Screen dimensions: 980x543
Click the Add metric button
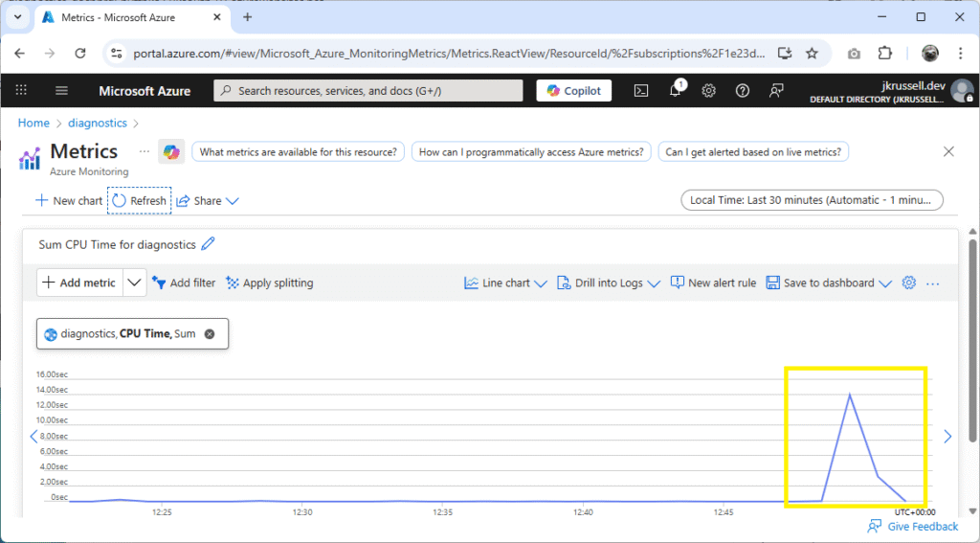(x=80, y=283)
